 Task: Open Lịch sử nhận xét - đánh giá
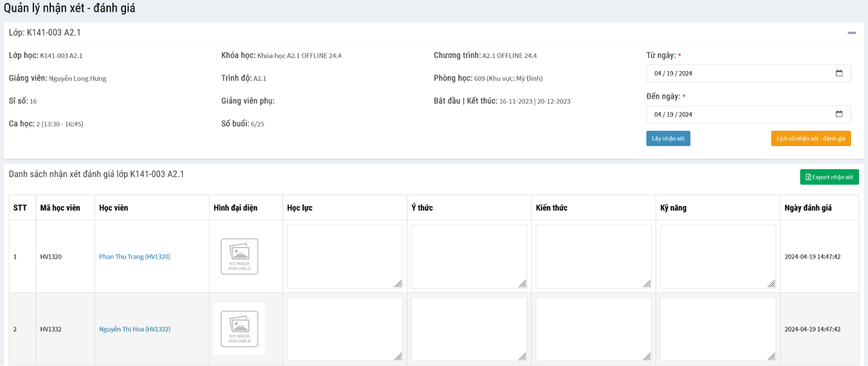coord(811,138)
